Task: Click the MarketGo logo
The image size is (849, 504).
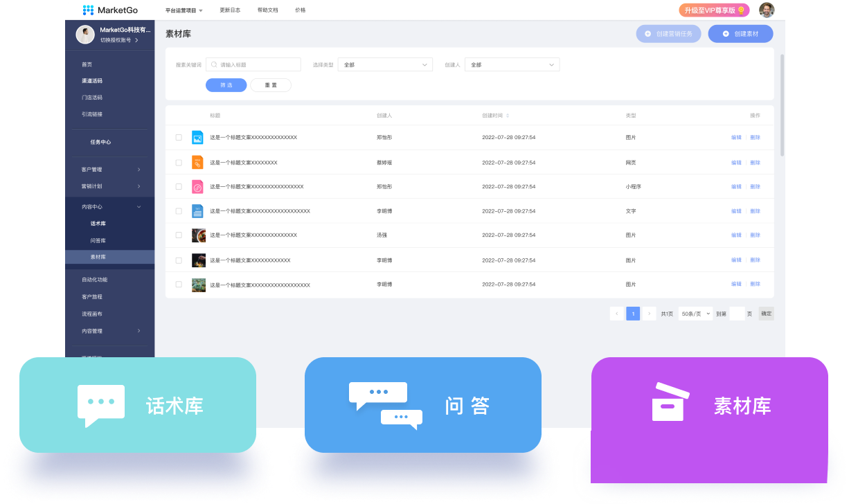Action: click(109, 10)
